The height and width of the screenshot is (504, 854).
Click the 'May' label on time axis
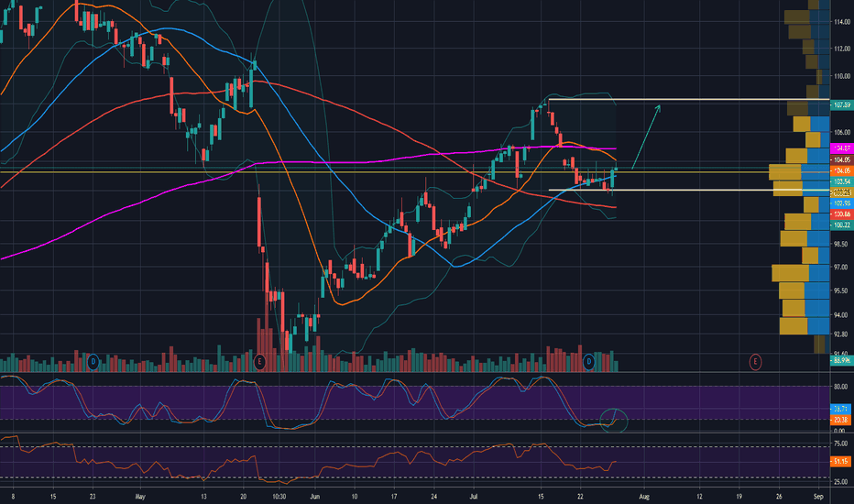(x=140, y=497)
